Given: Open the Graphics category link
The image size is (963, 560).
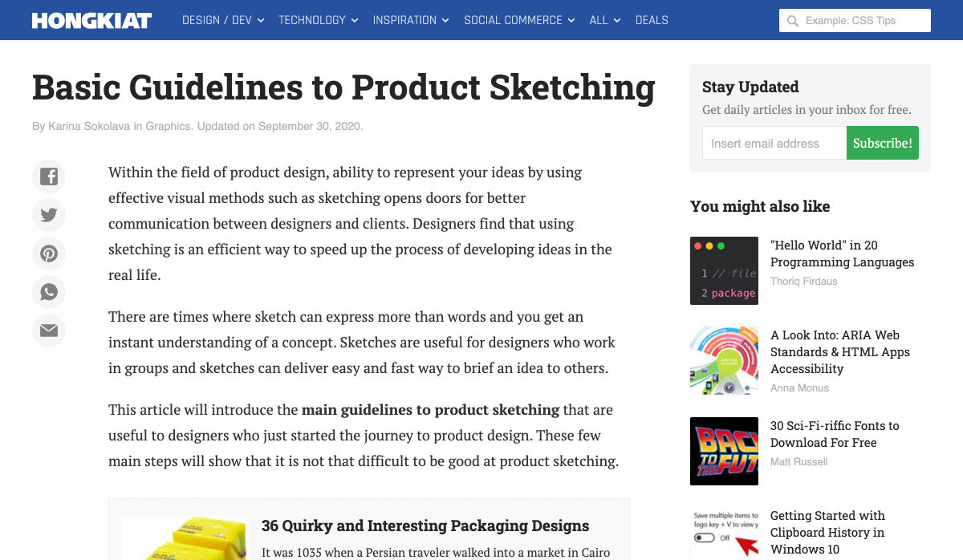Looking at the screenshot, I should tap(168, 127).
